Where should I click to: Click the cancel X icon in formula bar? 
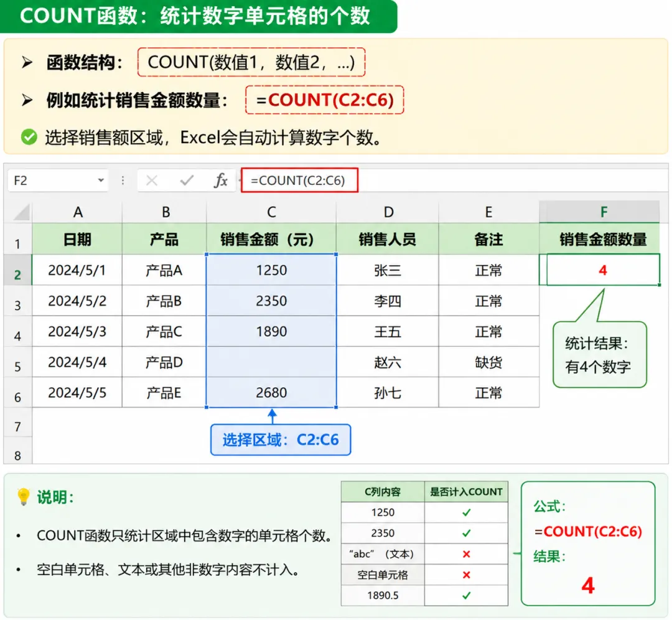click(x=152, y=181)
